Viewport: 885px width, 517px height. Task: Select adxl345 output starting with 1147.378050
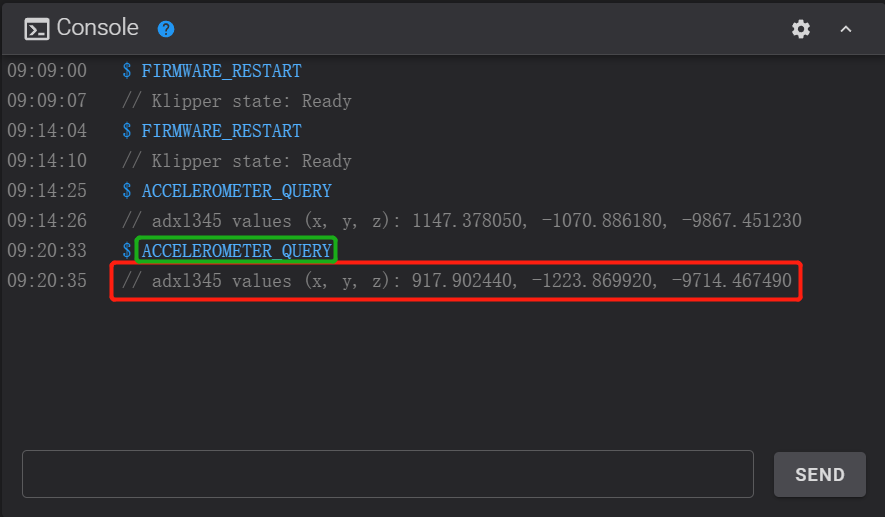click(x=461, y=221)
